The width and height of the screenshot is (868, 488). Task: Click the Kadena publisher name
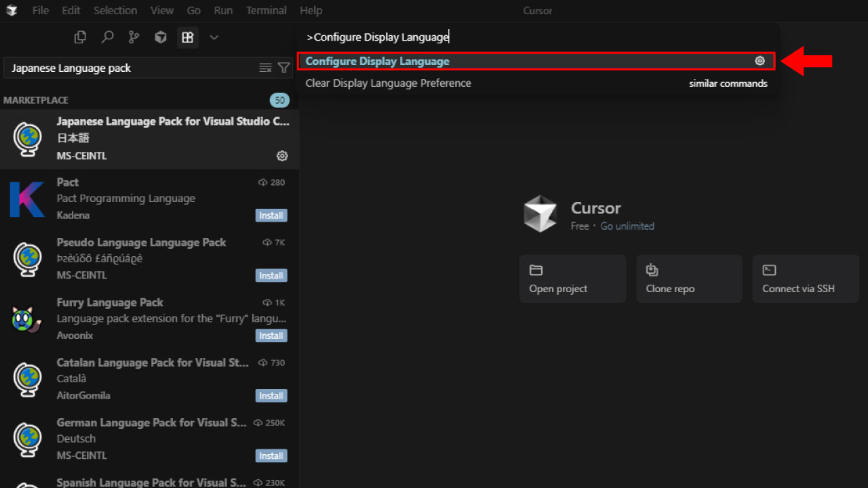click(x=73, y=215)
